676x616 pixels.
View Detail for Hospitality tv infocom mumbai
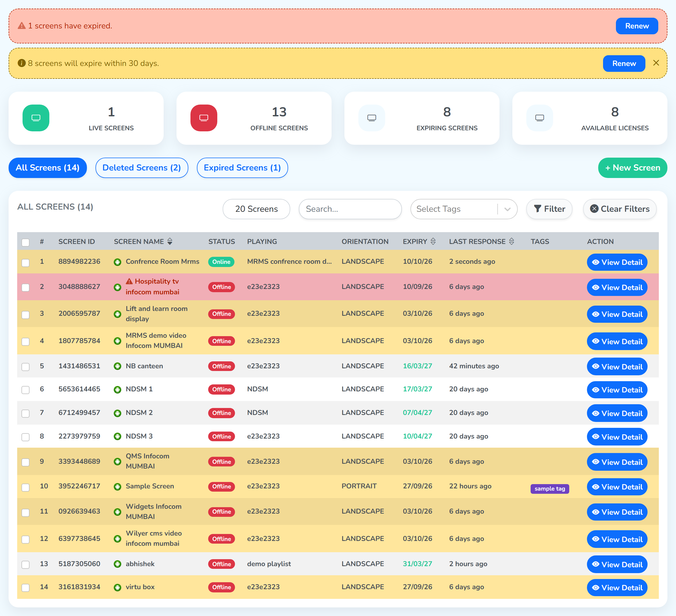[x=617, y=287]
